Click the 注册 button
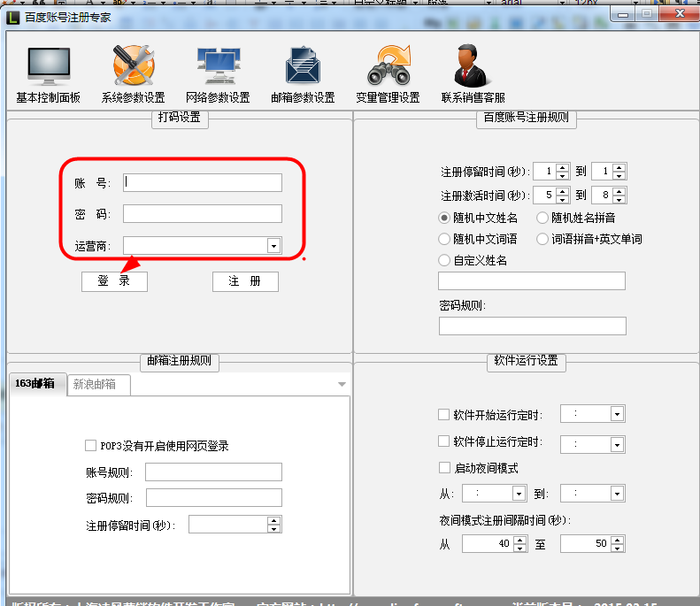 coord(245,281)
